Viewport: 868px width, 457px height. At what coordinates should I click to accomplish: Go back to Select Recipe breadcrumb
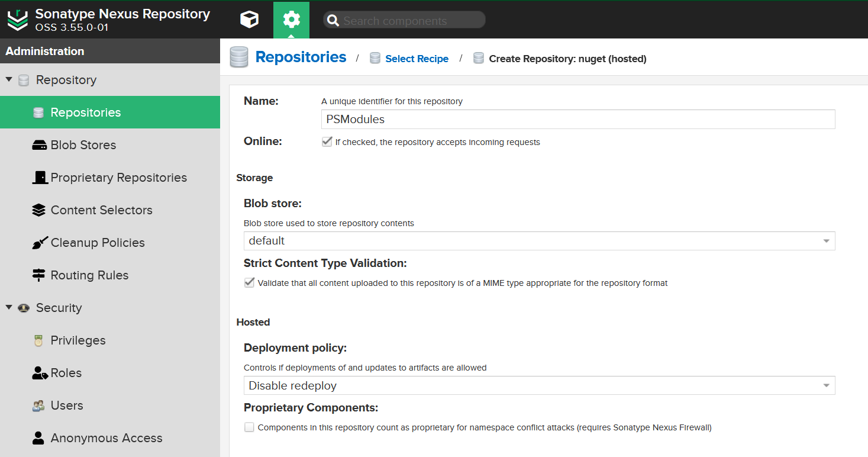[x=417, y=59]
